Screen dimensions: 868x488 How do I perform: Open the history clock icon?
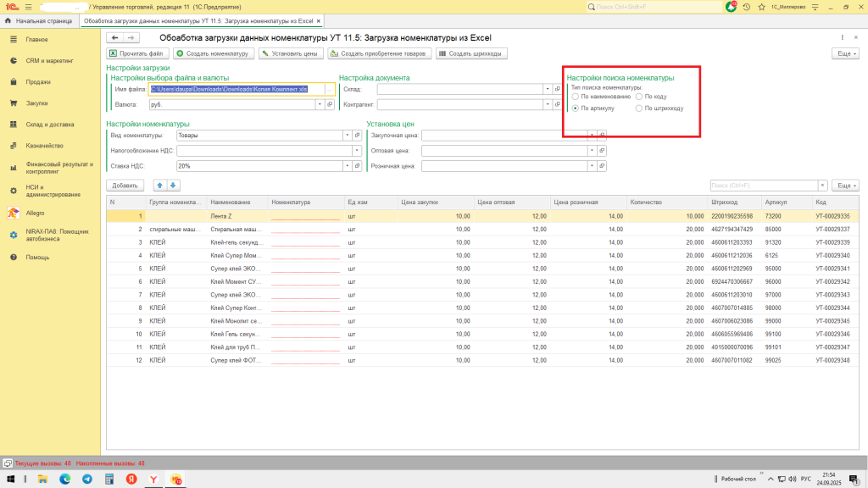(x=747, y=6)
